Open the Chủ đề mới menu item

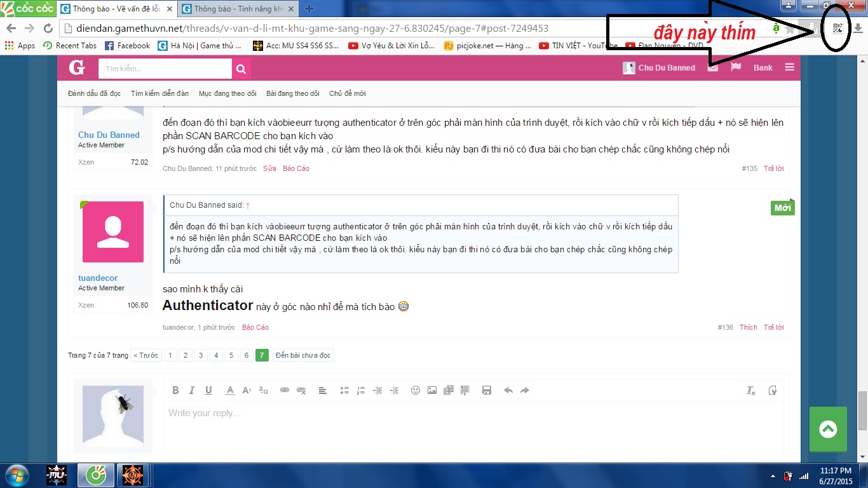347,93
